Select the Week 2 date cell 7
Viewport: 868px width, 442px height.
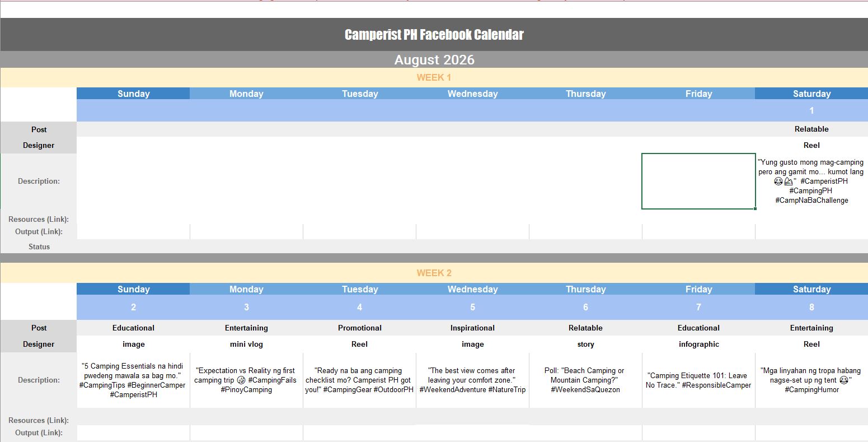point(698,307)
